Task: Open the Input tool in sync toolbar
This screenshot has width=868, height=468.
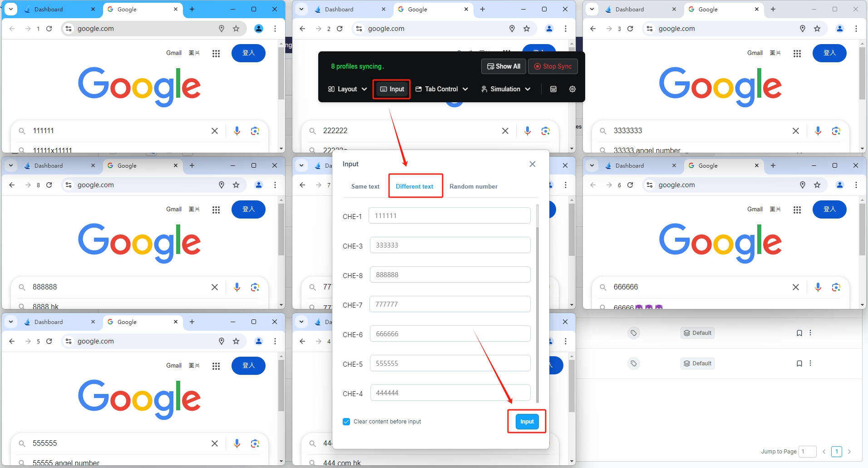Action: pos(392,89)
